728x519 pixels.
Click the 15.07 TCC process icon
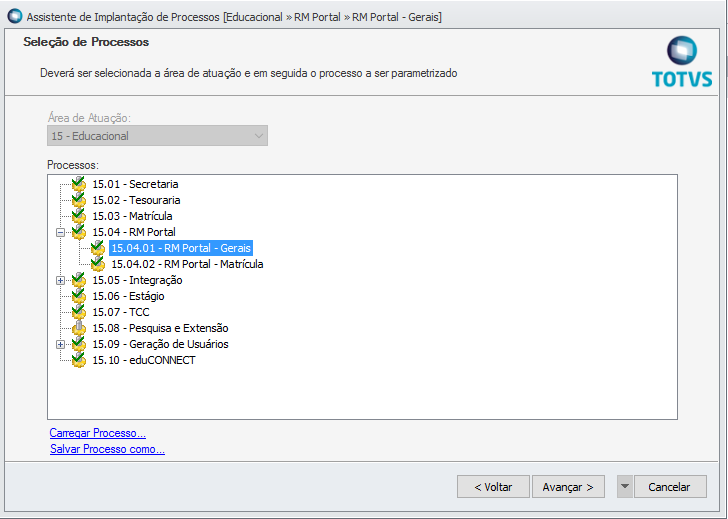click(78, 312)
